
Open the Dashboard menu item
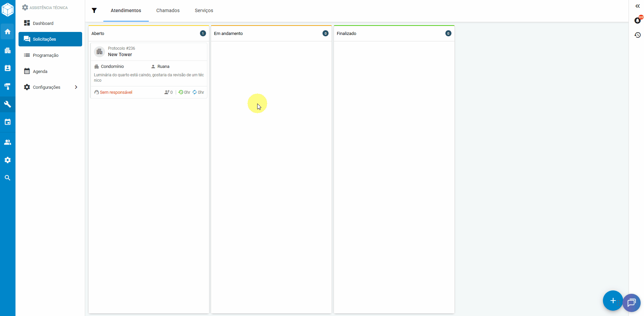(x=43, y=23)
